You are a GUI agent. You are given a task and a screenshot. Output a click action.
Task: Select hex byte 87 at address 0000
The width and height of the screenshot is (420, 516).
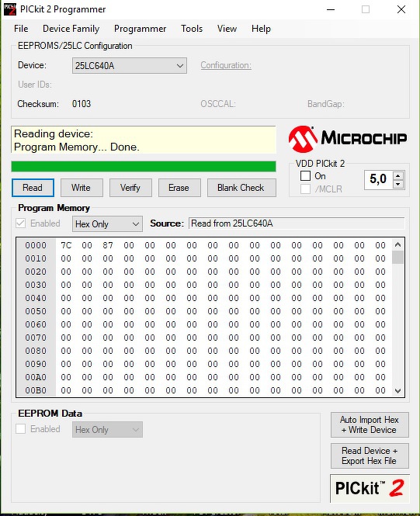click(x=108, y=245)
